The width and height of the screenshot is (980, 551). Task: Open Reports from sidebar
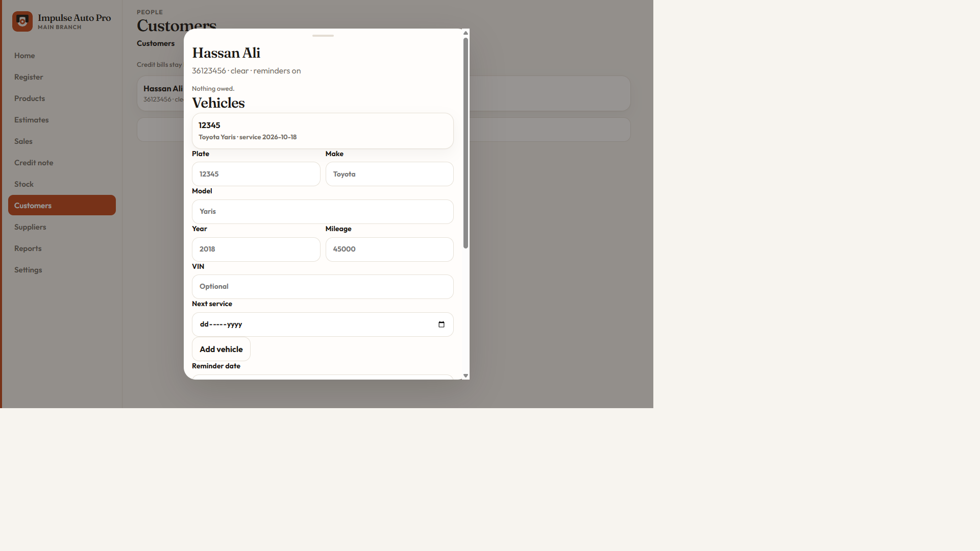tap(62, 248)
